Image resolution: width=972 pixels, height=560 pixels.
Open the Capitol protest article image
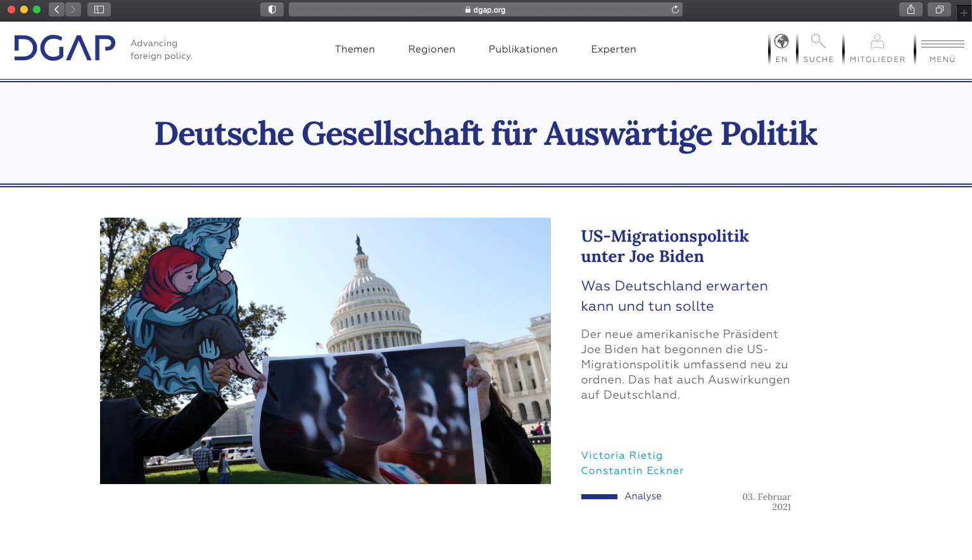325,351
